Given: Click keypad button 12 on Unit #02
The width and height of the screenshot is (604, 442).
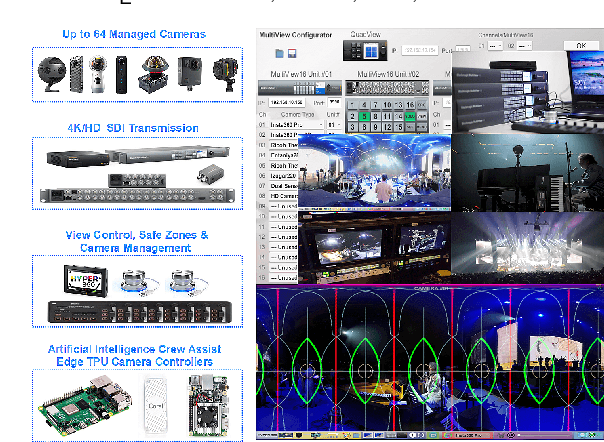Looking at the screenshot, I should (x=387, y=127).
